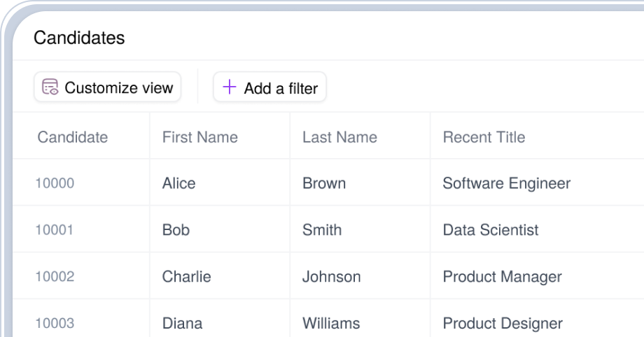Select the last name Williams cell
The height and width of the screenshot is (337, 644).
click(x=331, y=323)
